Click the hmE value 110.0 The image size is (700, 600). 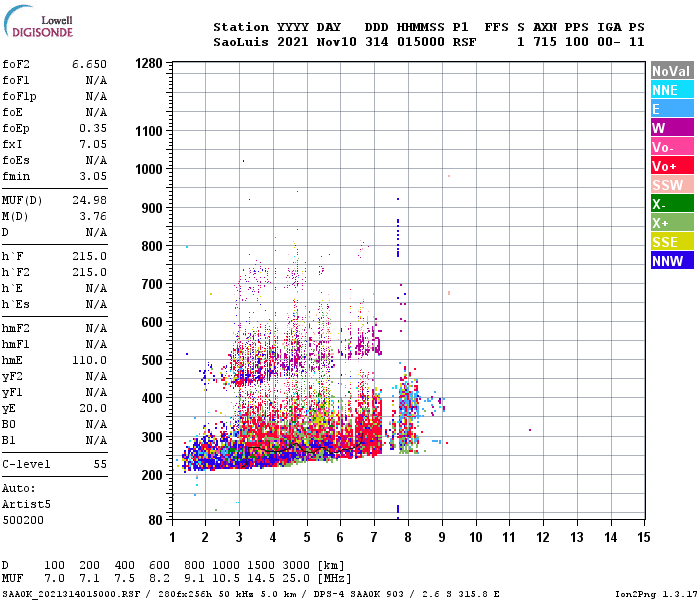pyautogui.click(x=89, y=360)
